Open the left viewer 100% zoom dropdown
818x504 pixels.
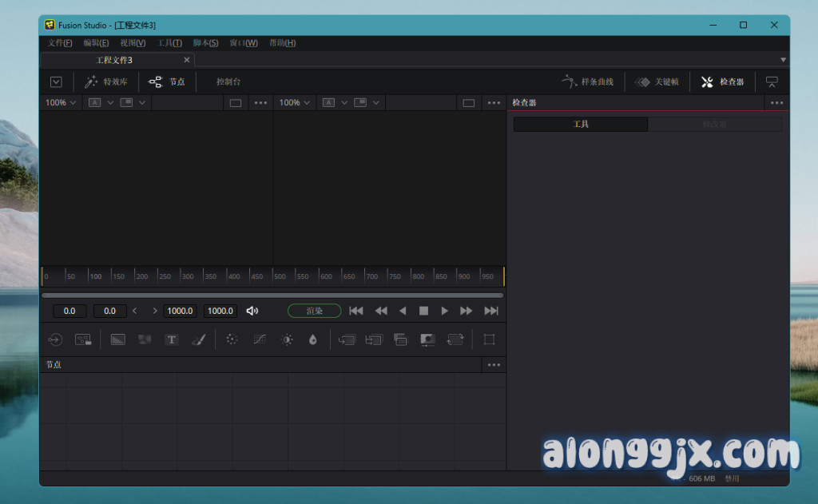tap(61, 102)
